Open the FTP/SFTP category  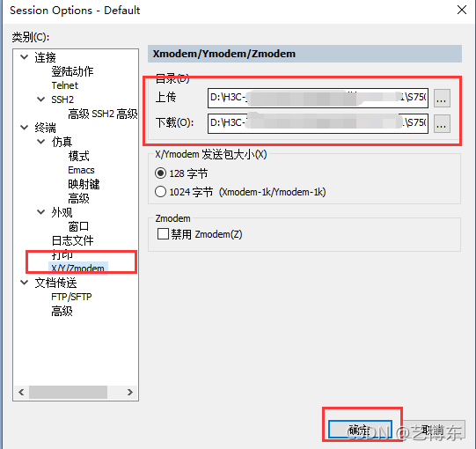[71, 297]
